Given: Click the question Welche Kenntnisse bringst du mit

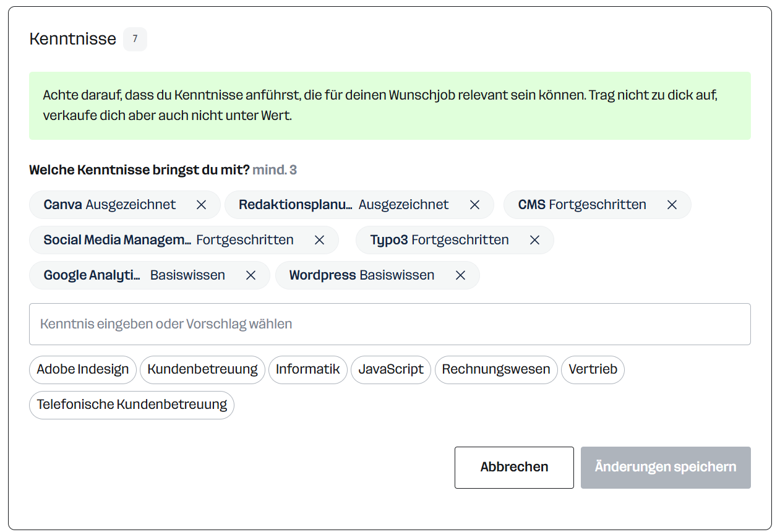Looking at the screenshot, I should click(x=139, y=170).
